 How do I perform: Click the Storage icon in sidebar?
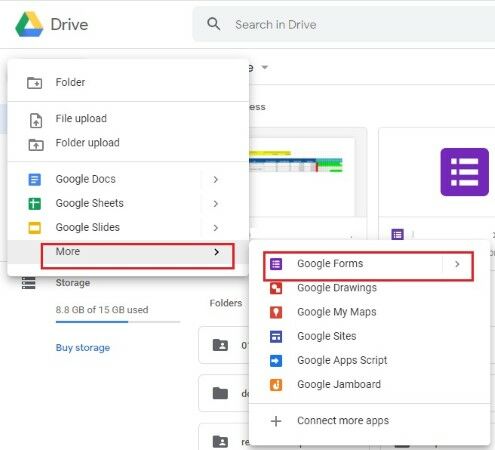(x=29, y=283)
